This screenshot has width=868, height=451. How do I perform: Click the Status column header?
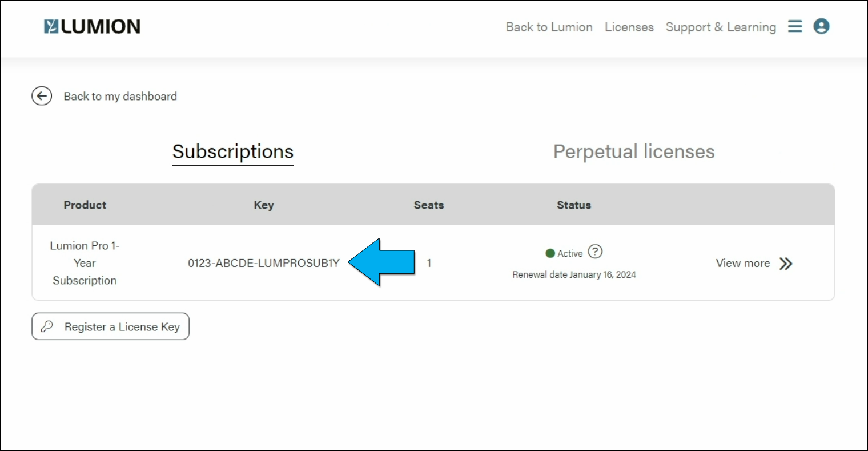tap(573, 205)
